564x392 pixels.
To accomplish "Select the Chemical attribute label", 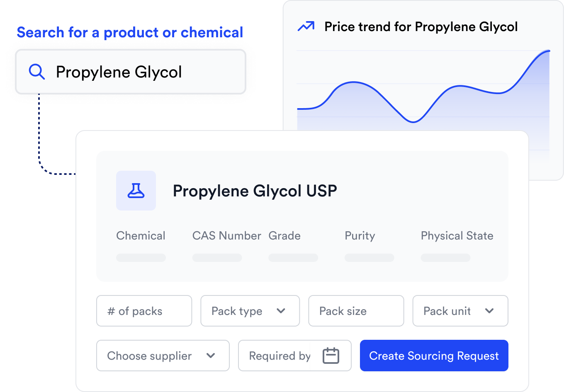I will pos(141,235).
